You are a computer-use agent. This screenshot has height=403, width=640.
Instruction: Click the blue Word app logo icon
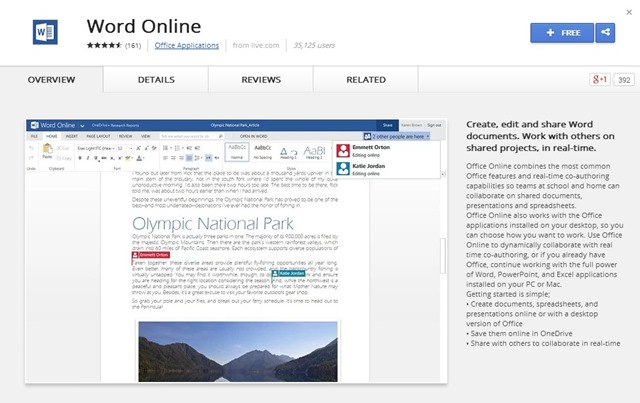coord(45,32)
